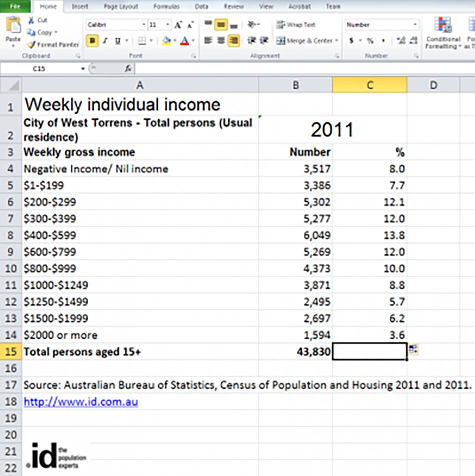Select row 15 header

11,352
